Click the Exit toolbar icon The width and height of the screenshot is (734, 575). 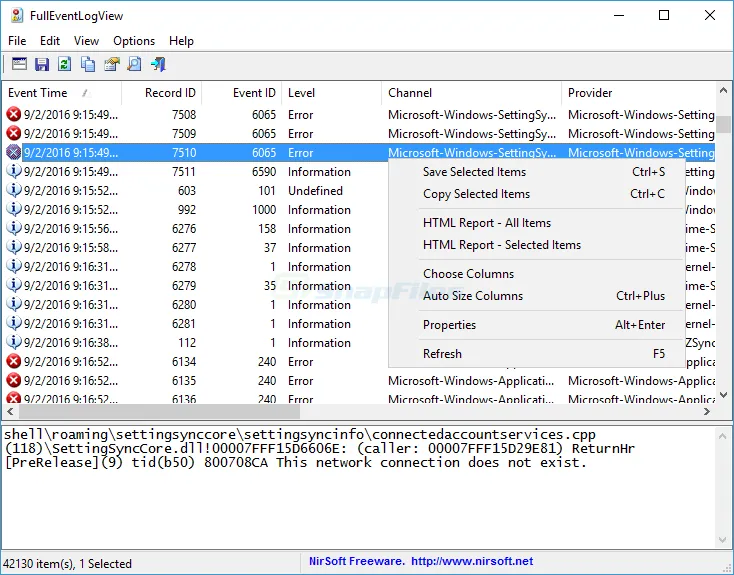pyautogui.click(x=158, y=64)
